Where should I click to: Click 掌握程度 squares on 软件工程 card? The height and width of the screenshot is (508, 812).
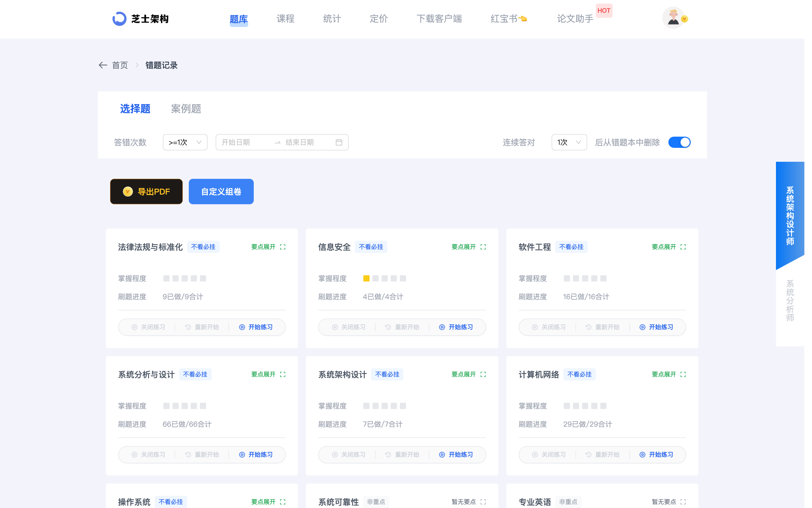(x=585, y=279)
